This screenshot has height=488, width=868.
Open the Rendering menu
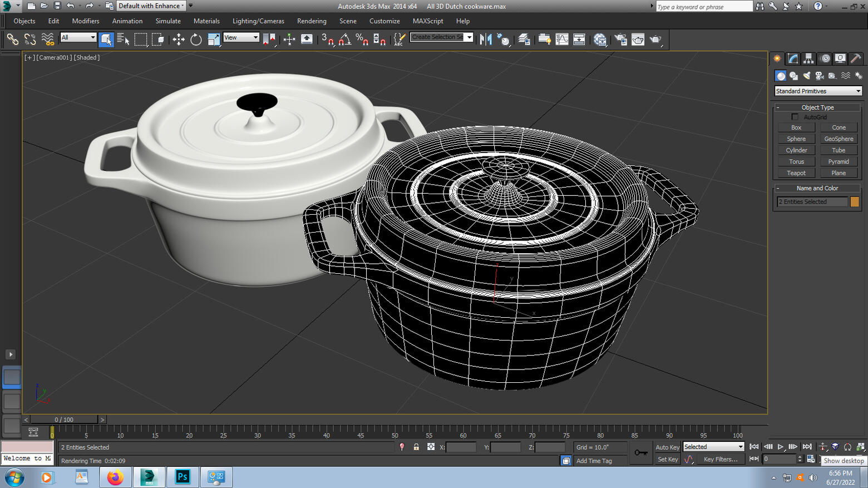point(312,21)
